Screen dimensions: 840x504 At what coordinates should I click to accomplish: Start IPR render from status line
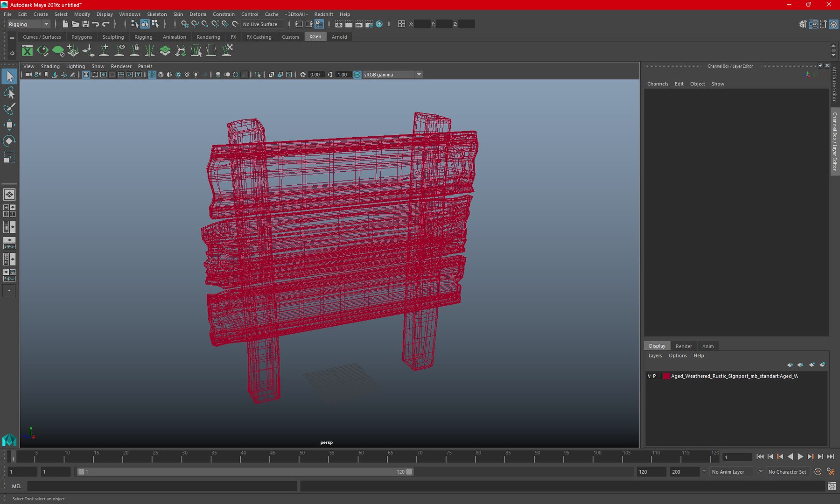coord(359,24)
